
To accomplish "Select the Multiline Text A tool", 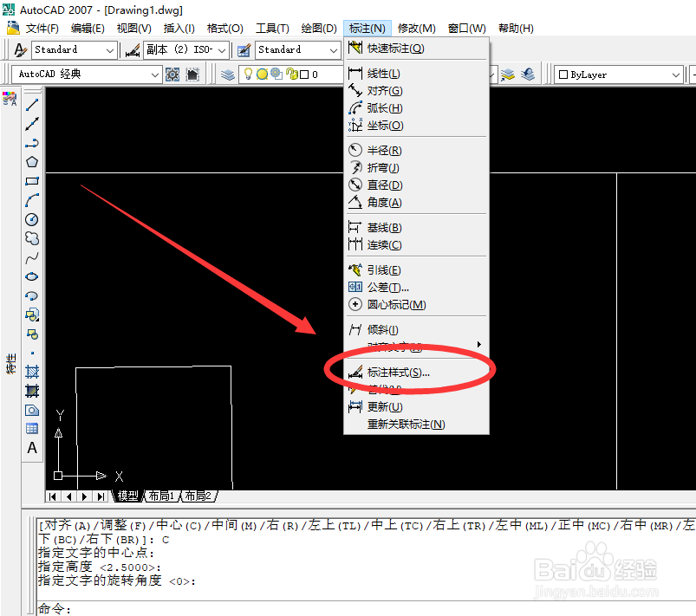I will [x=32, y=448].
